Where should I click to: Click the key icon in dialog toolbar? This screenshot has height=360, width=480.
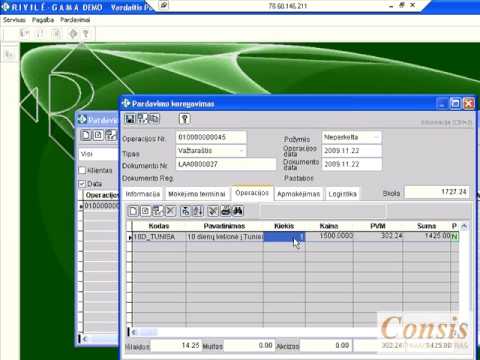coord(184,119)
